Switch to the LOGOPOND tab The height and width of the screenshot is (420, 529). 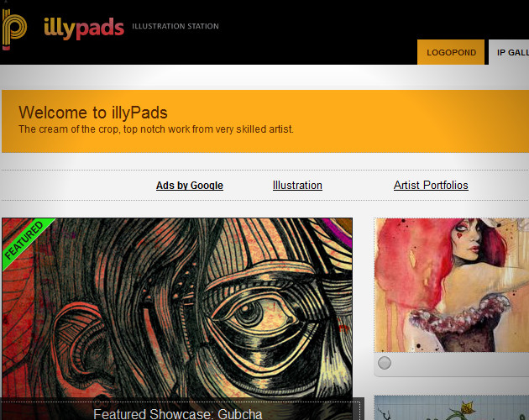pos(451,52)
